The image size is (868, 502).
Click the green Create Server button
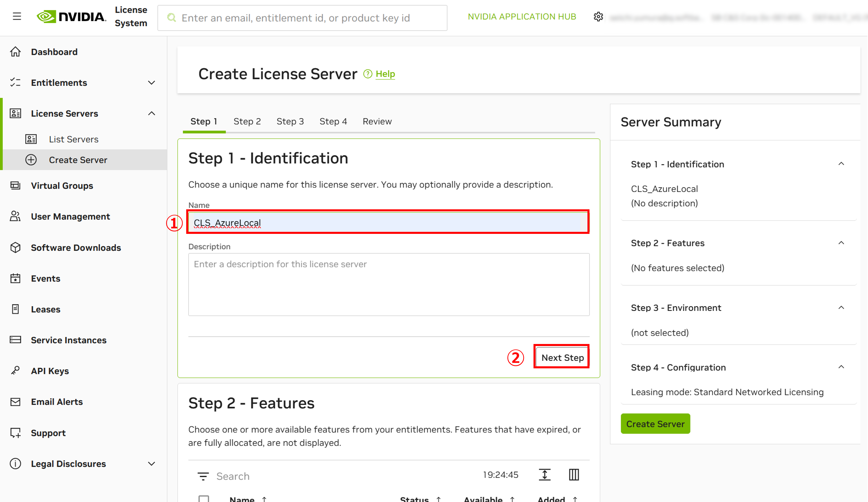pos(655,424)
